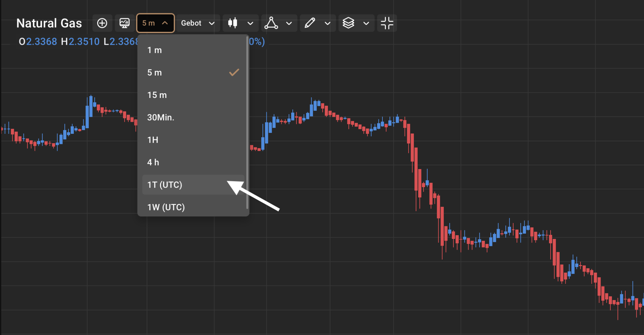Select the candlestick chart style icon
This screenshot has height=335, width=644.
pos(233,23)
